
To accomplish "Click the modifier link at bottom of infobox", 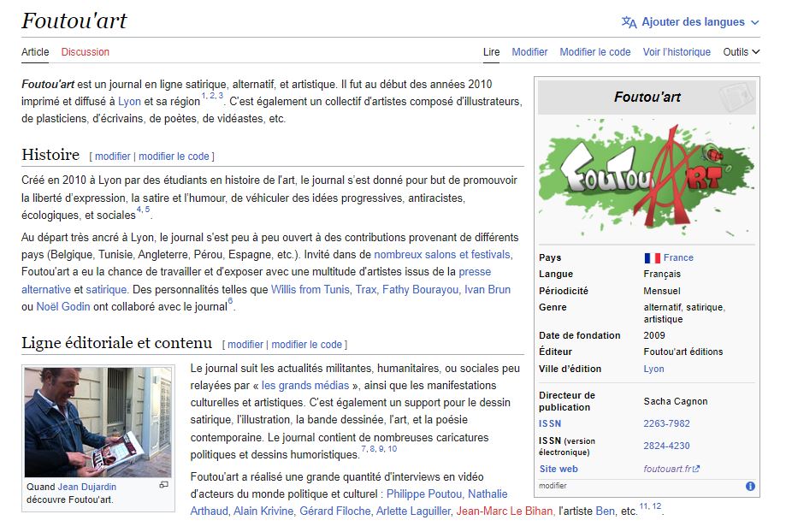I will point(553,486).
